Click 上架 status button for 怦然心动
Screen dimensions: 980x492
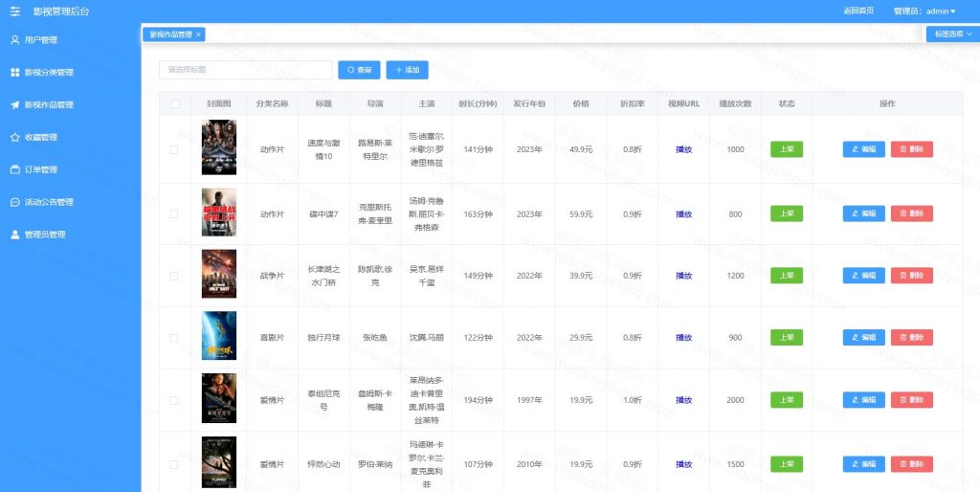[787, 464]
